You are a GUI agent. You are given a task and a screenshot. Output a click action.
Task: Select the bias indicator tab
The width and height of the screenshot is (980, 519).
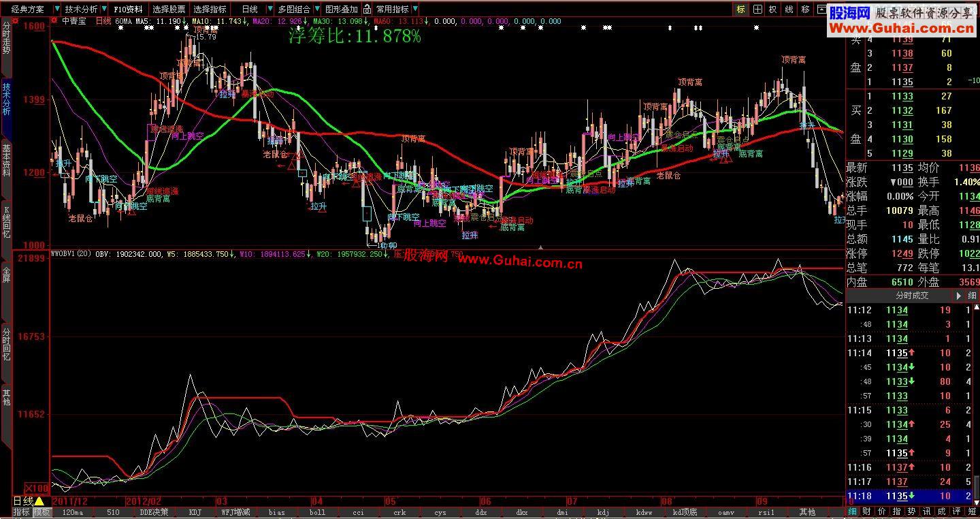pos(277,512)
